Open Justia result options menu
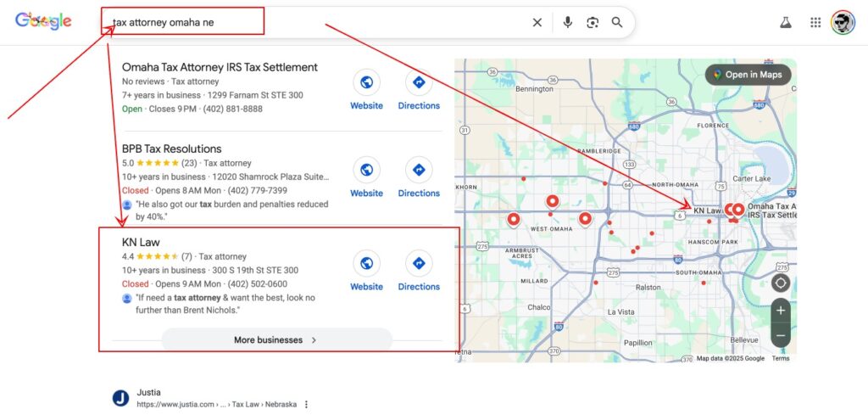This screenshot has width=868, height=415. [307, 405]
